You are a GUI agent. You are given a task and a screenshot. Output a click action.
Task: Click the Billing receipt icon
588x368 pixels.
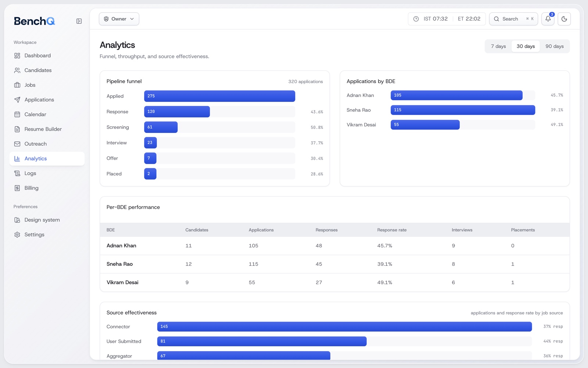17,188
